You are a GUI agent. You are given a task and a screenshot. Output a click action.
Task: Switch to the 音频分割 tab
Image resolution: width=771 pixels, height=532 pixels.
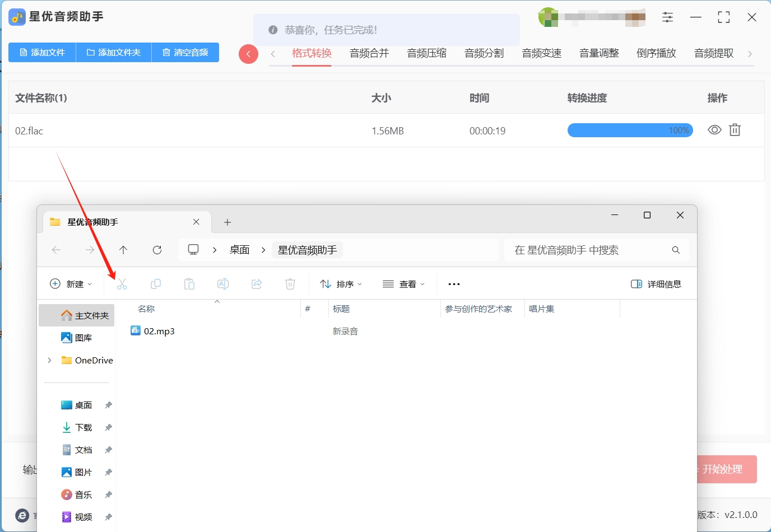pos(484,53)
